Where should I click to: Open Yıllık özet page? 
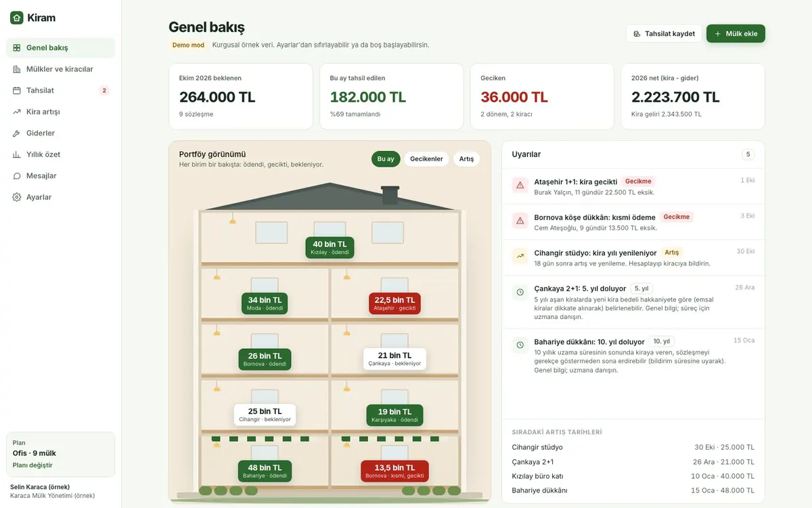61,154
